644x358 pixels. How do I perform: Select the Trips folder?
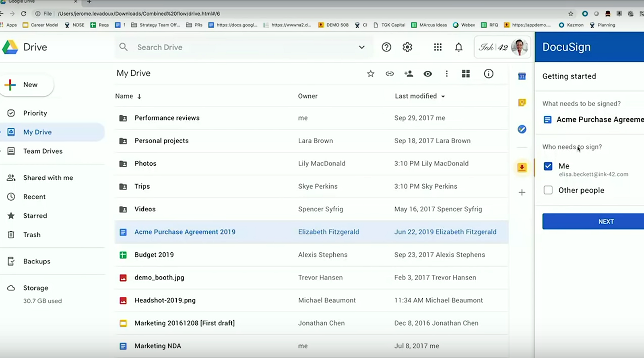pyautogui.click(x=312, y=186)
